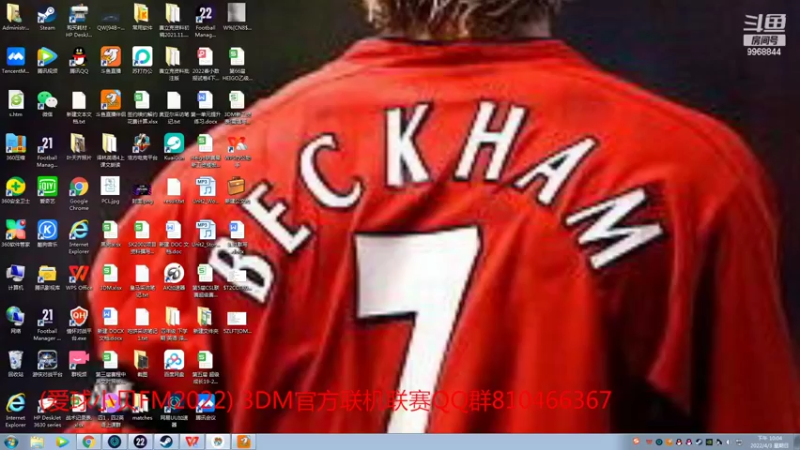Open WPS from the taskbar
800x450 pixels.
click(192, 442)
